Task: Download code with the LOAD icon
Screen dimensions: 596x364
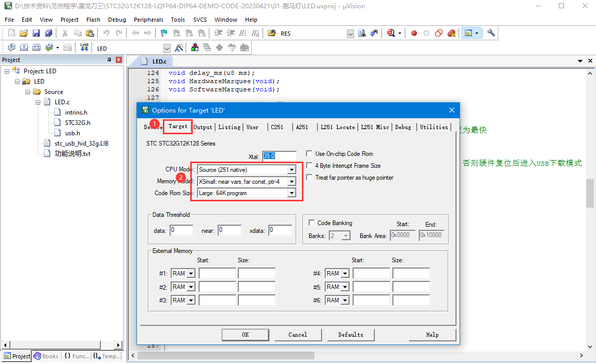Action: (x=84, y=48)
